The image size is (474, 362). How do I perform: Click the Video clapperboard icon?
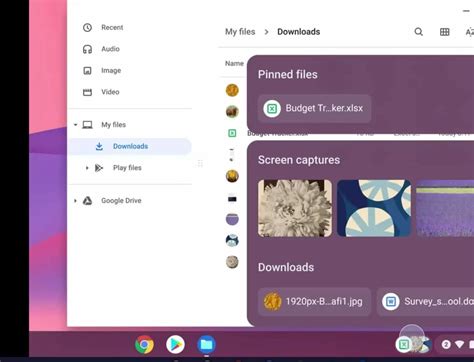pos(87,92)
